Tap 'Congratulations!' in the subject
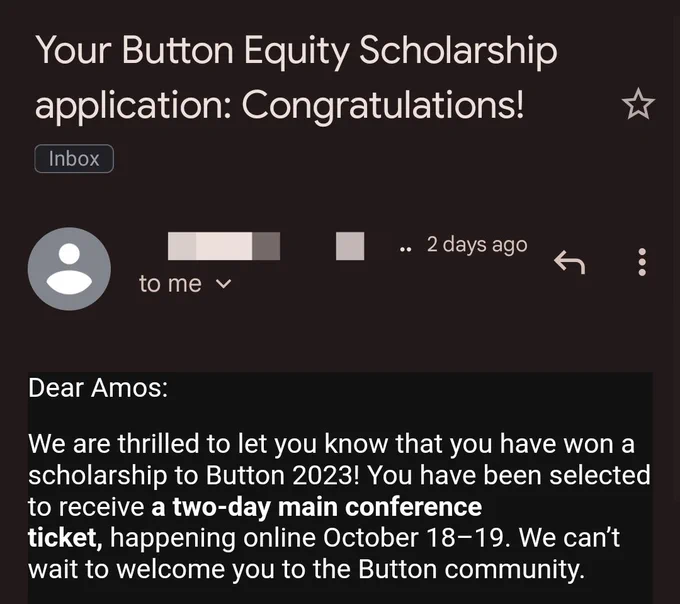 [x=383, y=105]
